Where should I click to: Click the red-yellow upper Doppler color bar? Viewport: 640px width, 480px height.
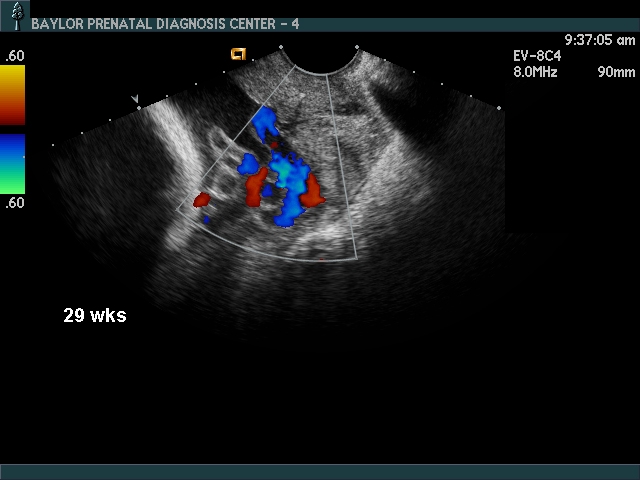click(x=12, y=95)
